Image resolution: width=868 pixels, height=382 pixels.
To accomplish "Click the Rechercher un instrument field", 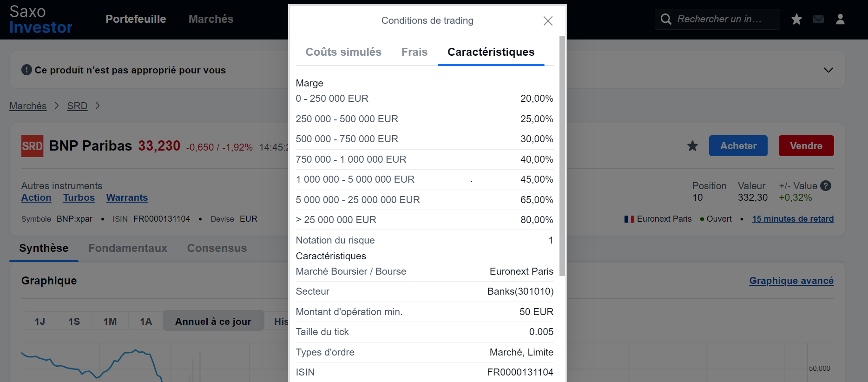I will pos(718,19).
